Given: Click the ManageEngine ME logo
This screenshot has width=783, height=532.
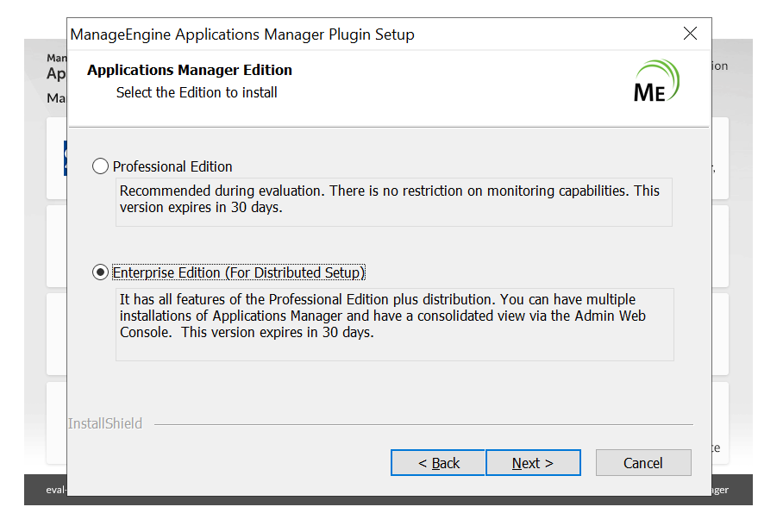Looking at the screenshot, I should point(656,81).
